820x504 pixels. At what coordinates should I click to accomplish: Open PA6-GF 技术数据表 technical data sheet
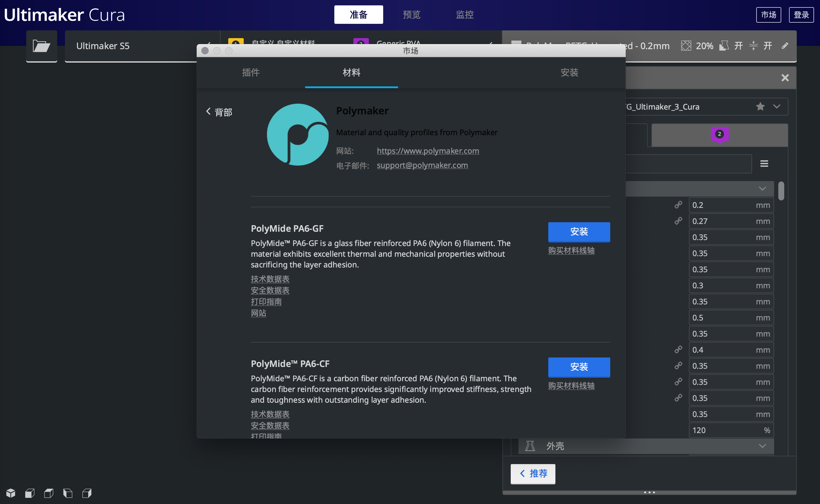(270, 279)
